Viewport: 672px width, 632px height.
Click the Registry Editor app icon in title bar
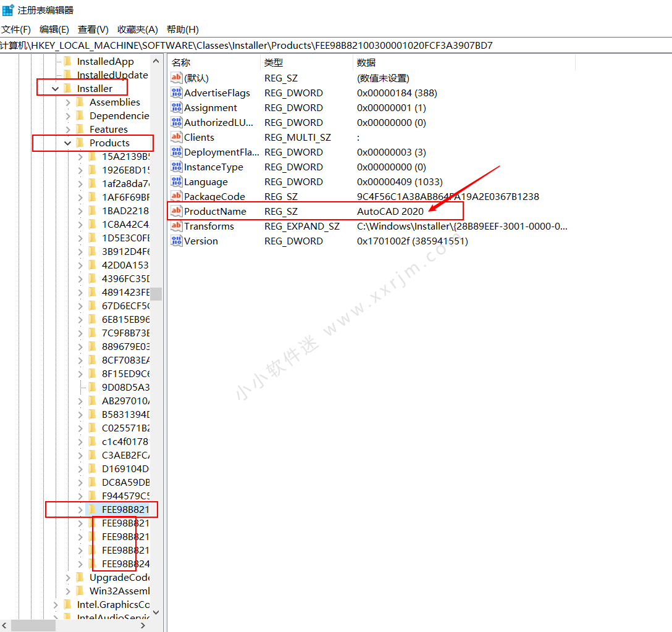click(7, 9)
